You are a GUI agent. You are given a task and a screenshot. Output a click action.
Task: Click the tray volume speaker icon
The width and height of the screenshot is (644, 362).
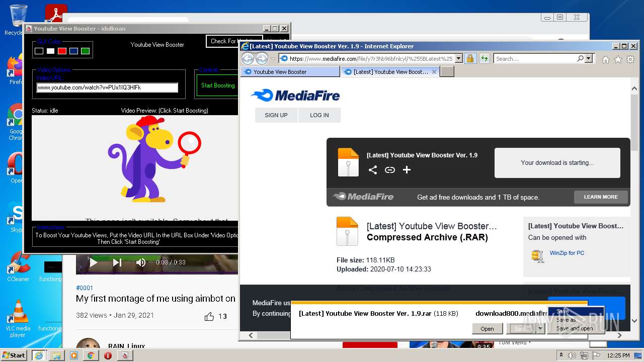[x=573, y=355]
